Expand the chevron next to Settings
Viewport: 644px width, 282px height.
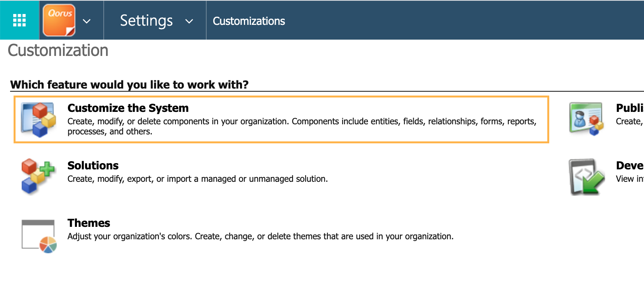[189, 21]
